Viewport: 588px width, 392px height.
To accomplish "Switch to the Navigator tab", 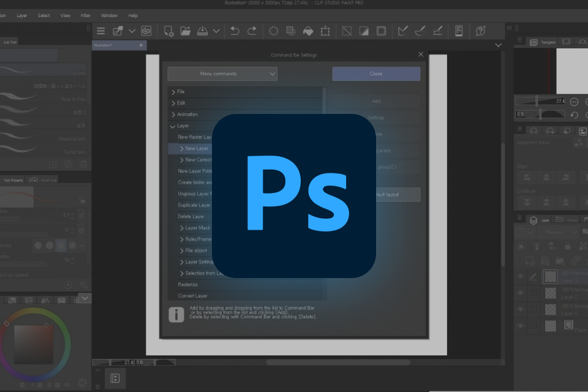I will click(x=543, y=42).
